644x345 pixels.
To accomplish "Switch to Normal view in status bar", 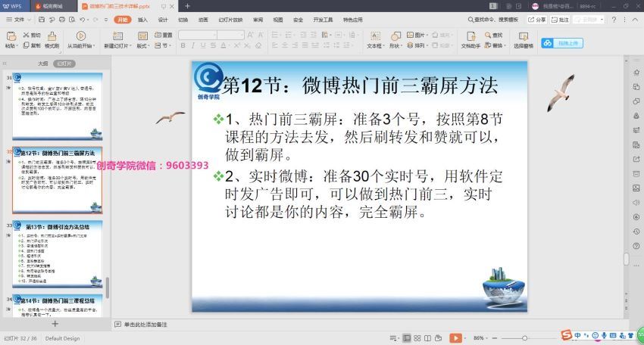I will (x=407, y=338).
